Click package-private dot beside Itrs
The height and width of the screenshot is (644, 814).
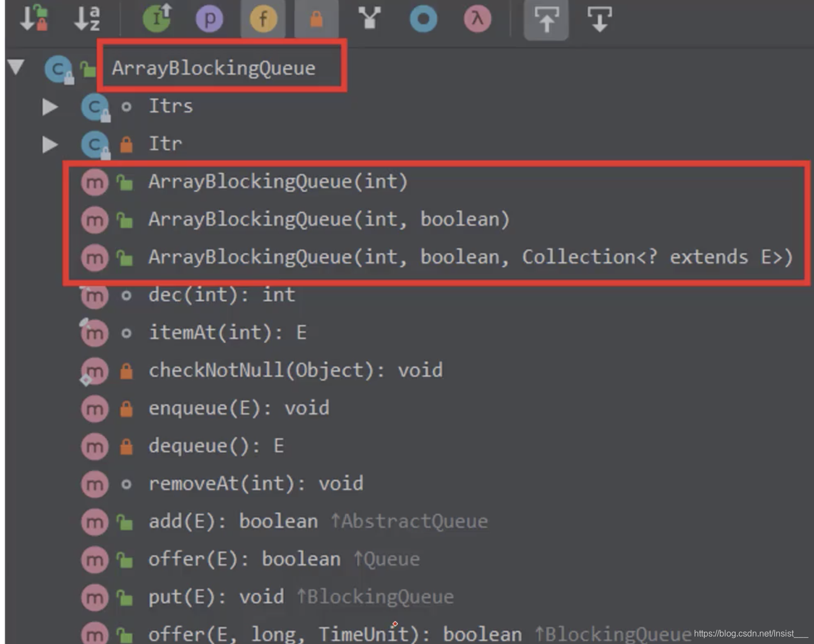coord(126,107)
